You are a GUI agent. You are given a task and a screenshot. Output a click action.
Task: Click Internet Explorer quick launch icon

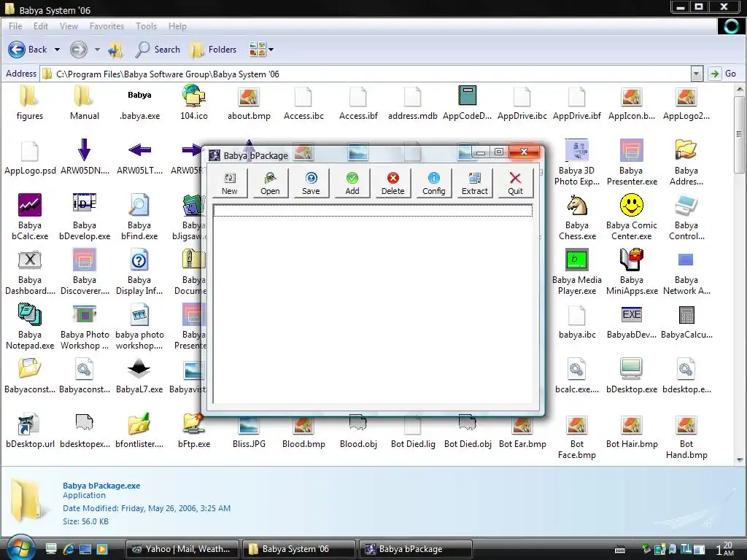(x=68, y=549)
